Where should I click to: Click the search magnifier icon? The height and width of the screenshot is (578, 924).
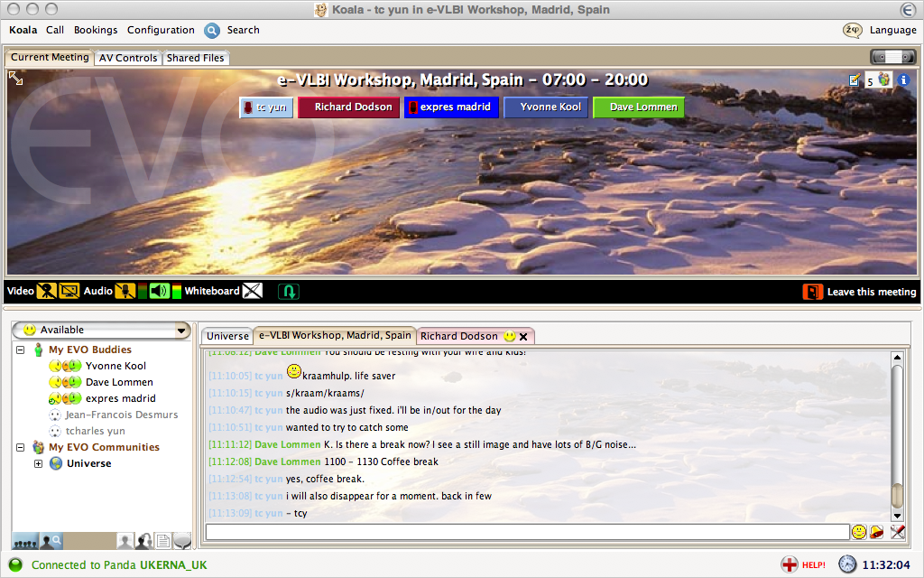[212, 30]
